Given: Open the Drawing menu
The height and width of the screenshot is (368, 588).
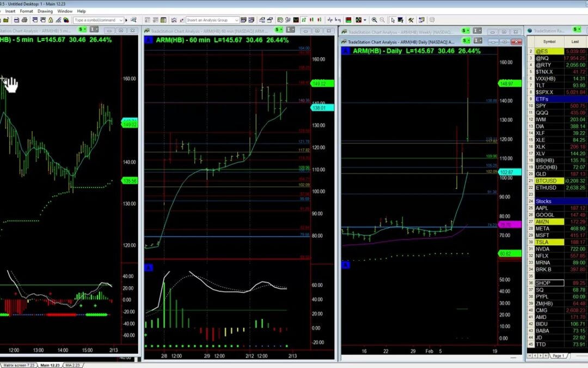Looking at the screenshot, I should tap(45, 11).
